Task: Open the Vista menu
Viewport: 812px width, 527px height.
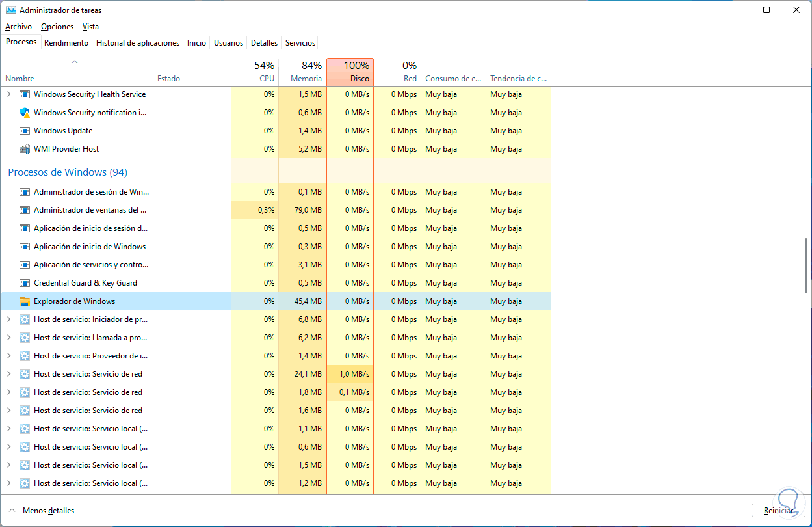Action: [x=90, y=27]
